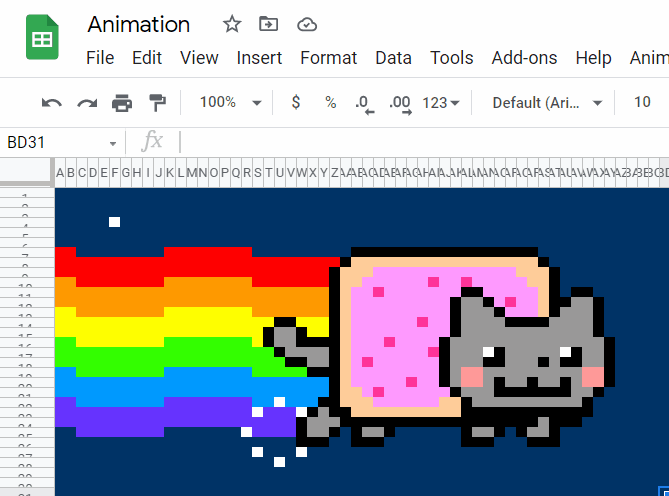Click the name box showing BD31
The height and width of the screenshot is (496, 669).
(26, 142)
